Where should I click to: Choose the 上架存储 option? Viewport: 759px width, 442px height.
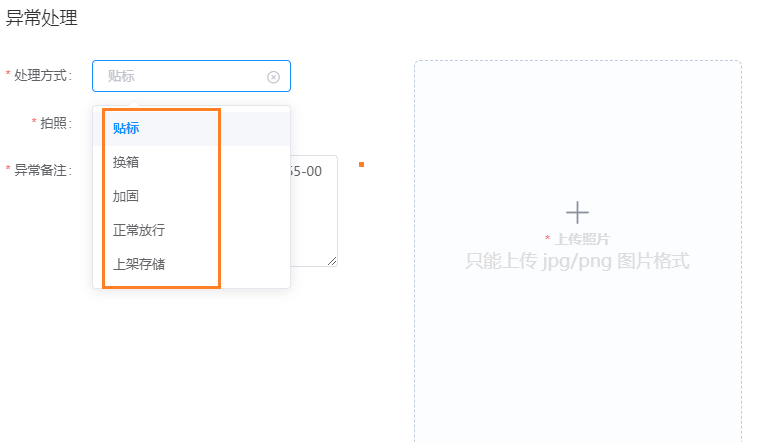[x=192, y=264]
